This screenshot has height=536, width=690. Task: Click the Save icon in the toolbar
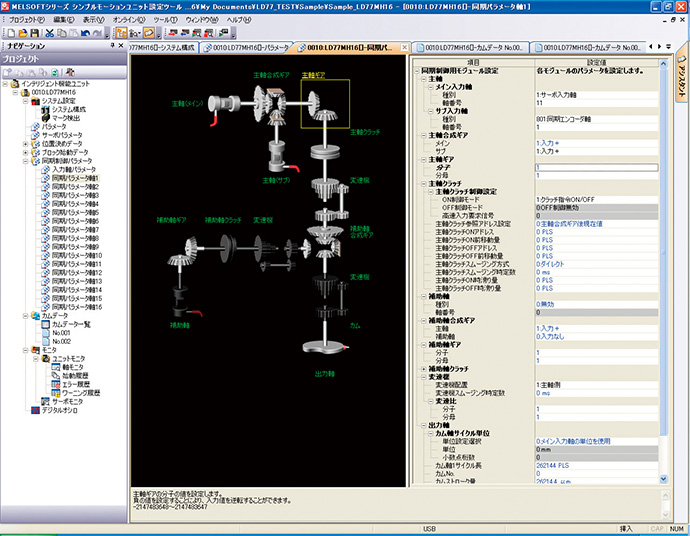coord(34,33)
